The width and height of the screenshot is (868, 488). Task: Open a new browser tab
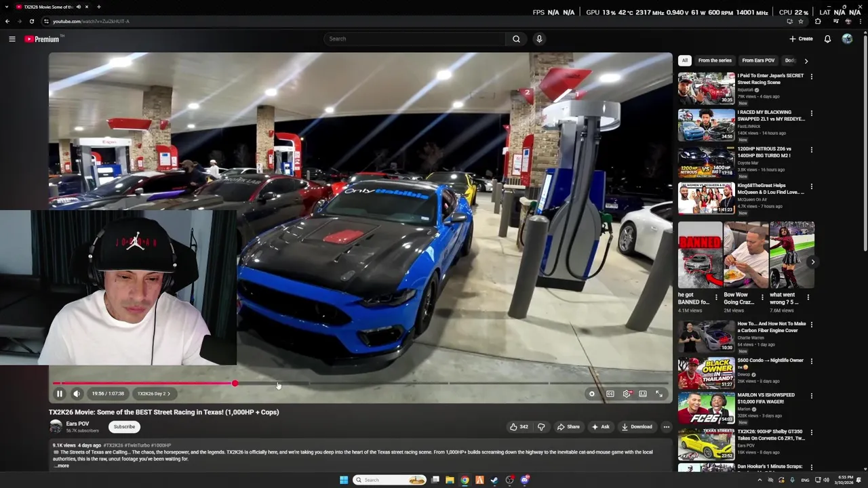pyautogui.click(x=98, y=7)
